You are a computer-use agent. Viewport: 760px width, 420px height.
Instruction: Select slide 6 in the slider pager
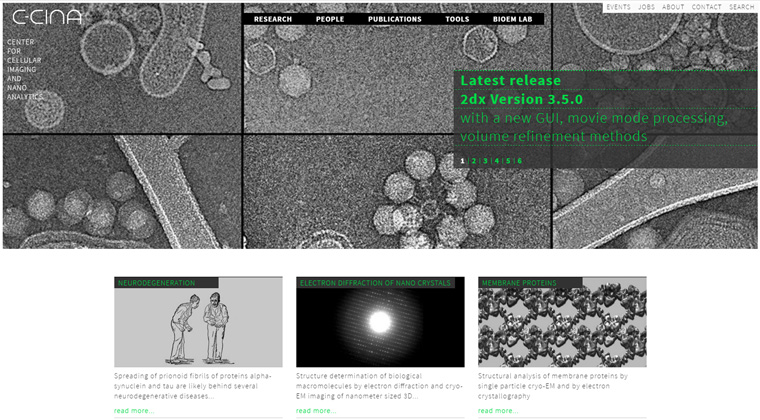[x=520, y=161]
